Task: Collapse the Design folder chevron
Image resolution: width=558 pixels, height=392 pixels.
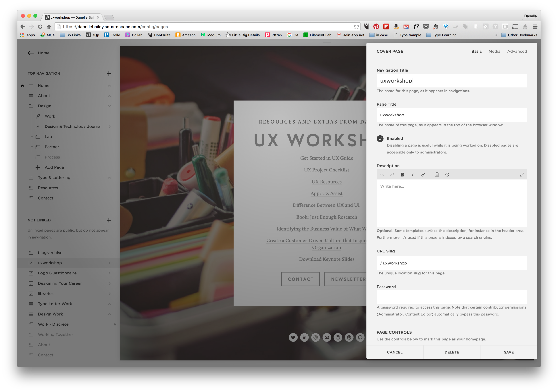Action: 109,106
